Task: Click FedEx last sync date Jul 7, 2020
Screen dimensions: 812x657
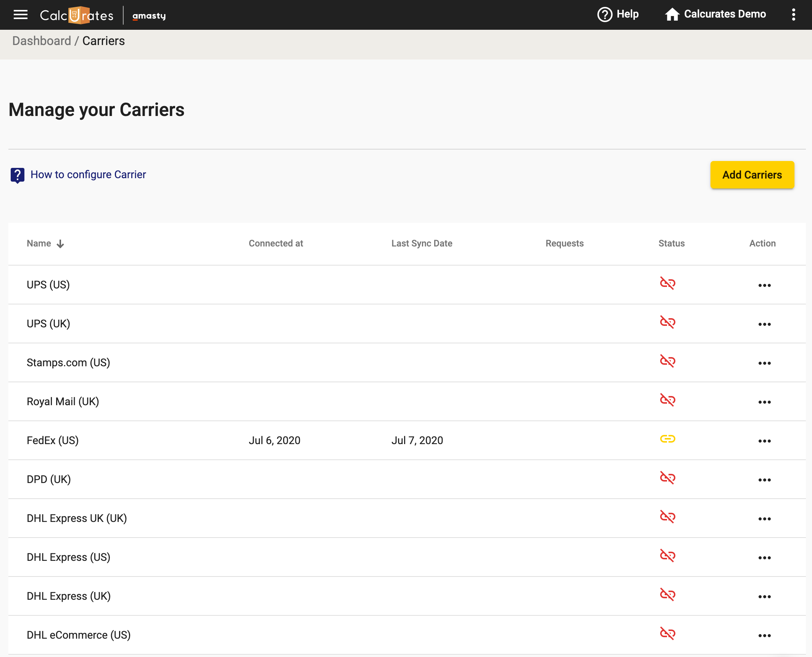Action: (x=417, y=440)
